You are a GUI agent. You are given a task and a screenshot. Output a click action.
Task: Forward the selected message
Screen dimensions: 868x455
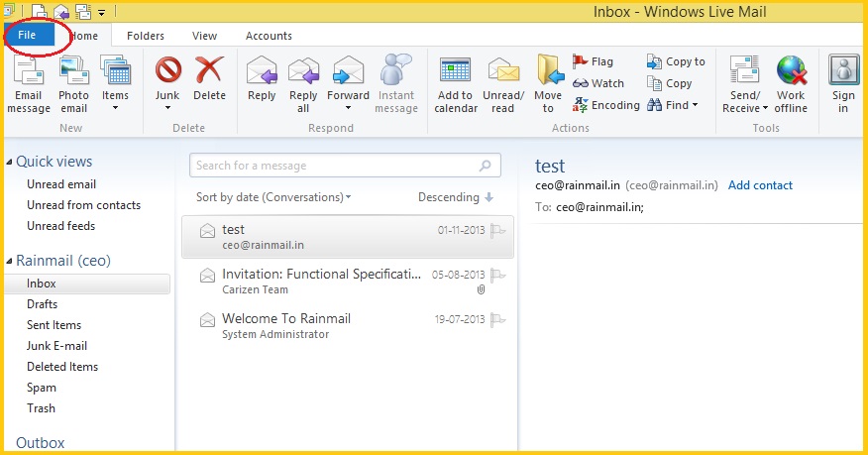(x=348, y=77)
